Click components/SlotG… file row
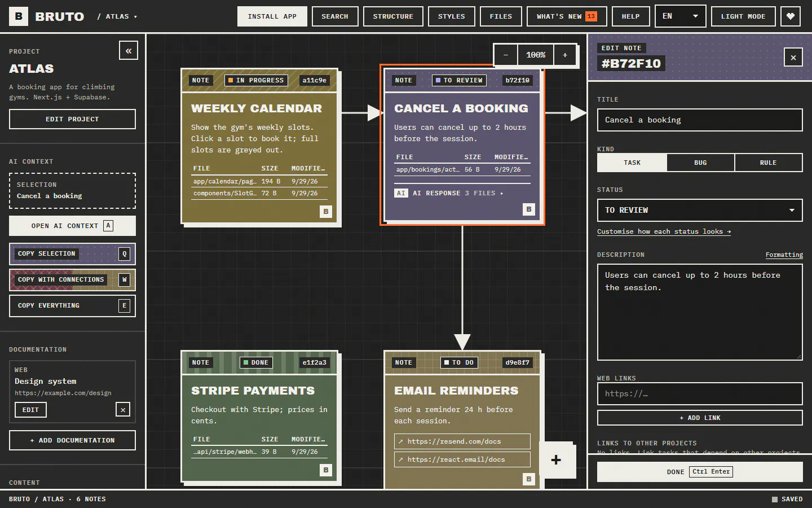 [259, 194]
